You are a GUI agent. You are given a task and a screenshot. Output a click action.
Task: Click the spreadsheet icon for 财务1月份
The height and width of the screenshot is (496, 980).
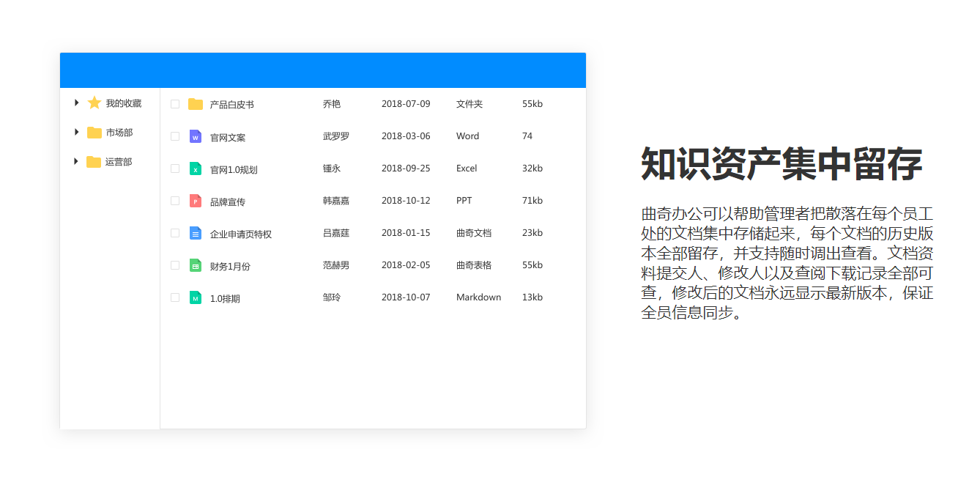tap(196, 265)
